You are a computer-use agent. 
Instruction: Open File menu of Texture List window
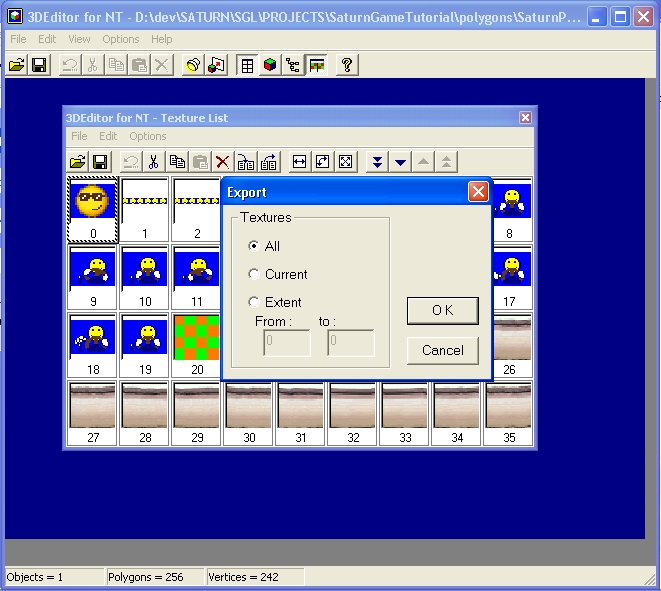pos(79,136)
